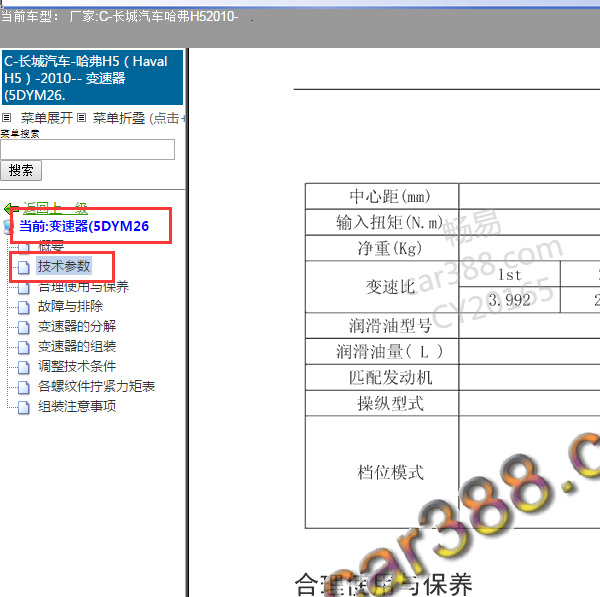Click the page icon beside 变速器的组装
Image resolution: width=600 pixels, height=597 pixels.
[x=24, y=347]
